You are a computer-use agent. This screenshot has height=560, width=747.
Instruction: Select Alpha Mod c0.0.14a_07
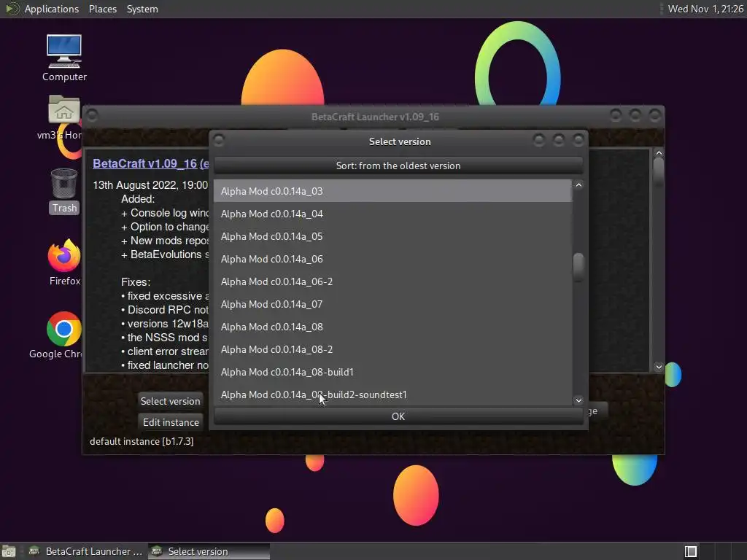392,304
